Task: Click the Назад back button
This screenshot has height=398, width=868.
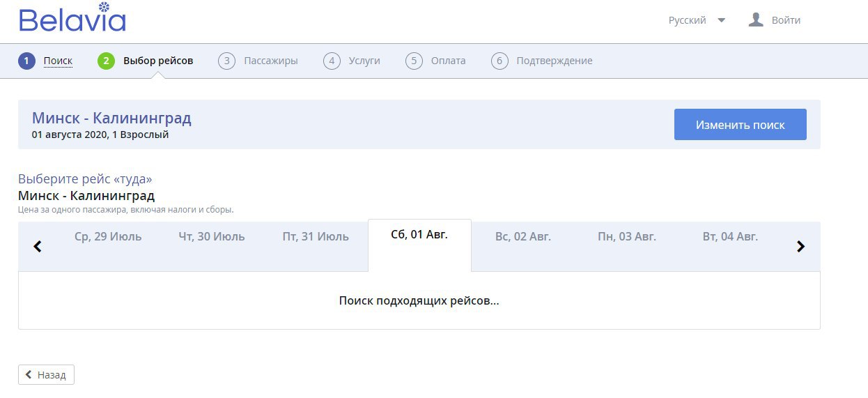Action: (46, 374)
